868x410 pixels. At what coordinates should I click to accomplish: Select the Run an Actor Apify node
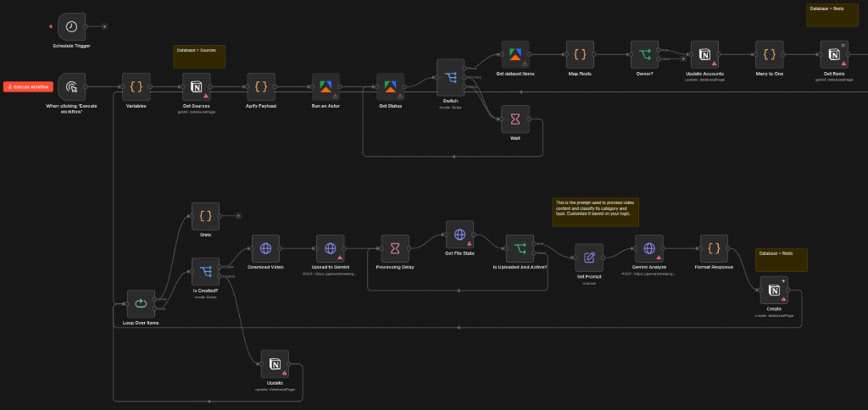(325, 87)
